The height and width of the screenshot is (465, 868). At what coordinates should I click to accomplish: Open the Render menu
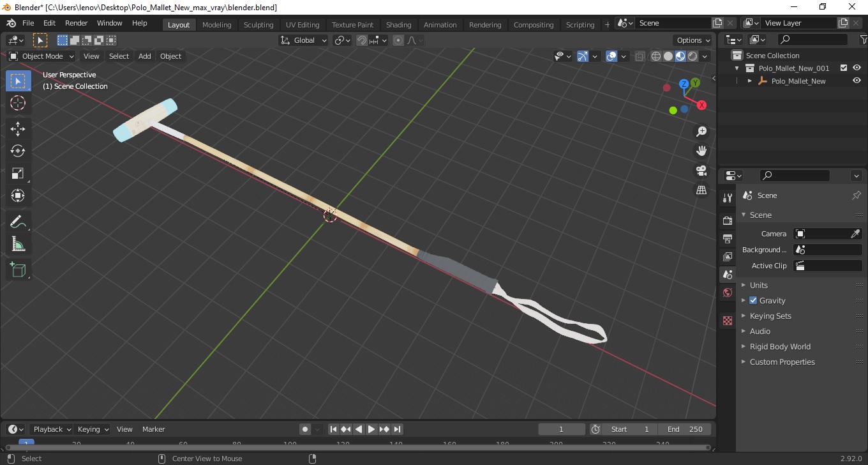click(x=77, y=23)
